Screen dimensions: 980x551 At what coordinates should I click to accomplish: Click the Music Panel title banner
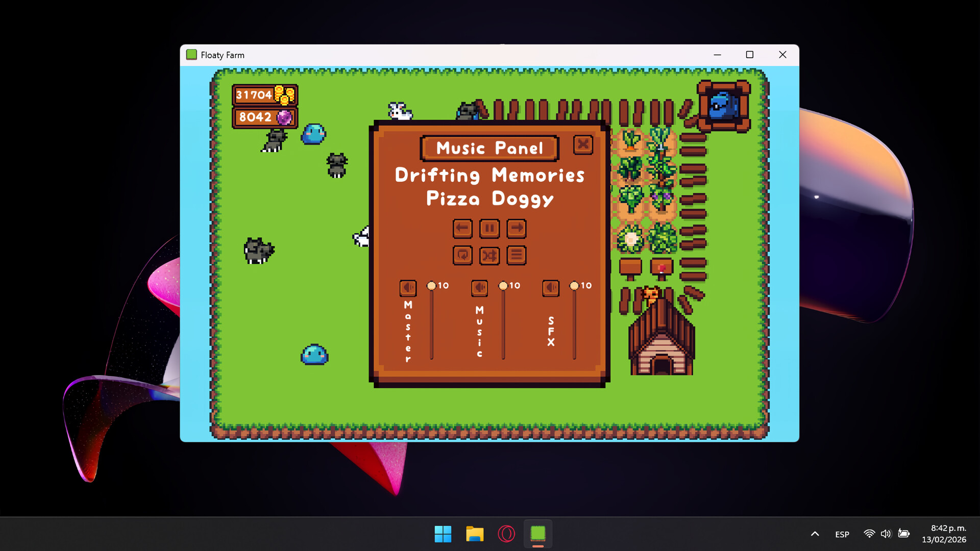click(488, 148)
